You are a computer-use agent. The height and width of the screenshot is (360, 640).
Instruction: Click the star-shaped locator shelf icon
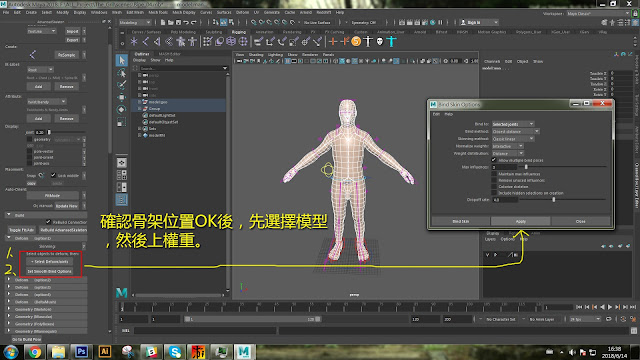tap(134, 41)
